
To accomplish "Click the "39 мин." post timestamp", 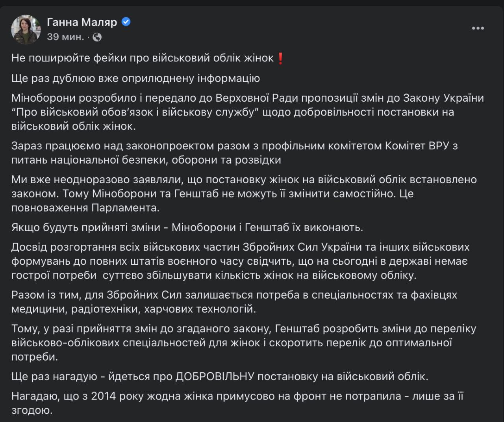I will coord(65,37).
